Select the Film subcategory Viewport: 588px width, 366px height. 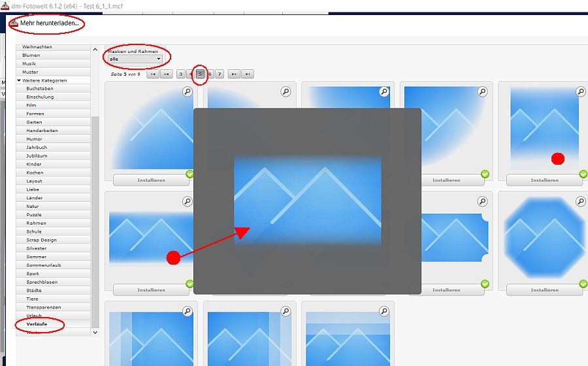click(x=54, y=105)
